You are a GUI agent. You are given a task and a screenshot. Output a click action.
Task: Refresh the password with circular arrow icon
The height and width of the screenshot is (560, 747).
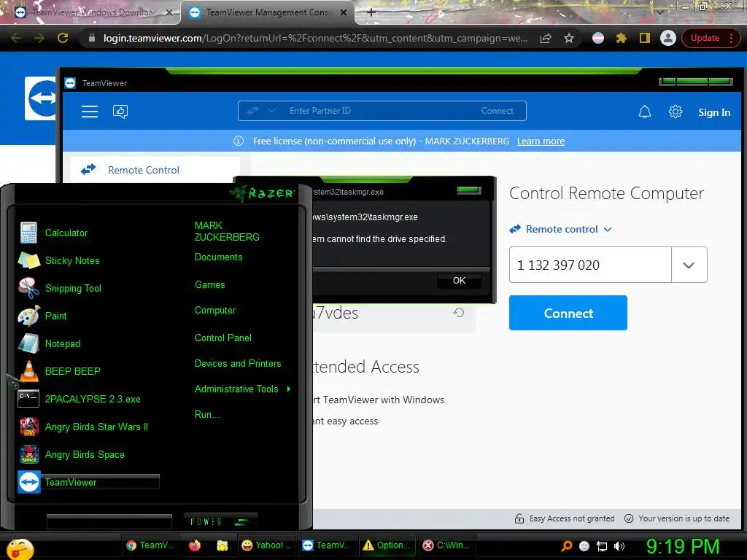pos(459,312)
